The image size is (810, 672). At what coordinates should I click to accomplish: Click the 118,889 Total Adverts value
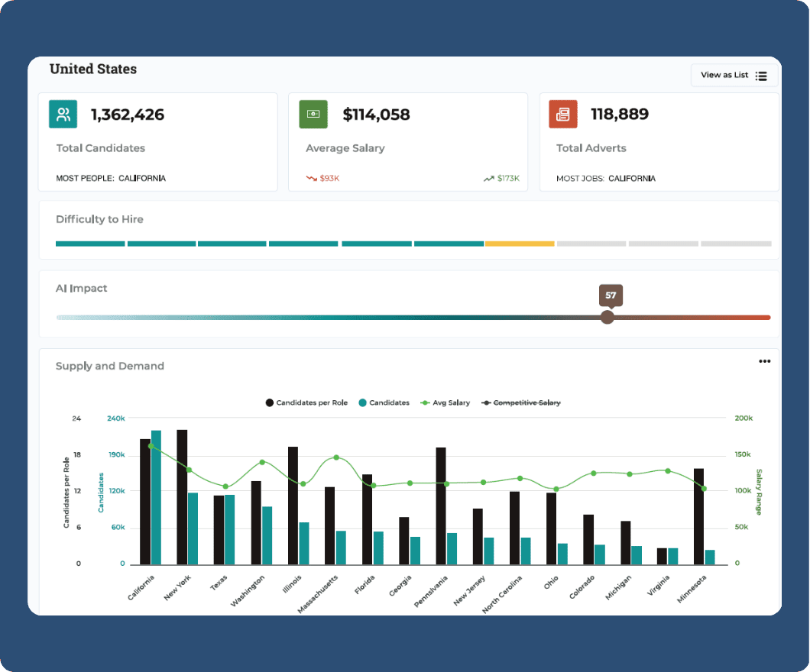pyautogui.click(x=620, y=114)
